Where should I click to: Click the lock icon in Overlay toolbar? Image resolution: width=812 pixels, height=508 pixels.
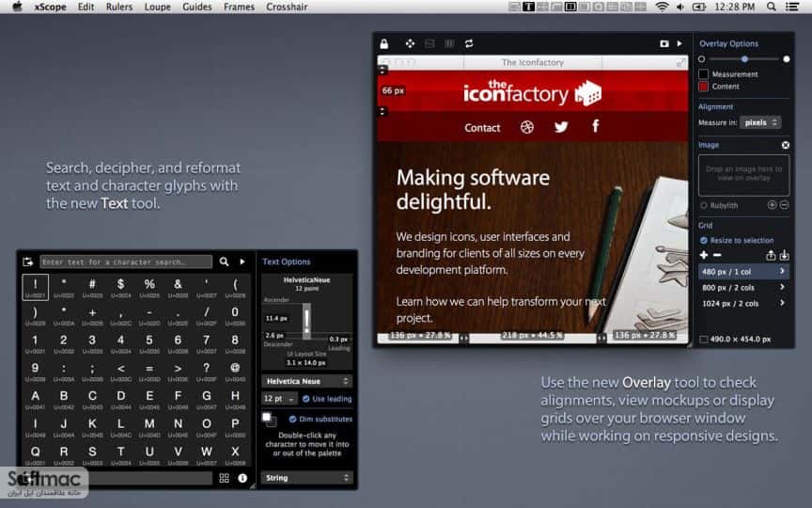point(383,43)
